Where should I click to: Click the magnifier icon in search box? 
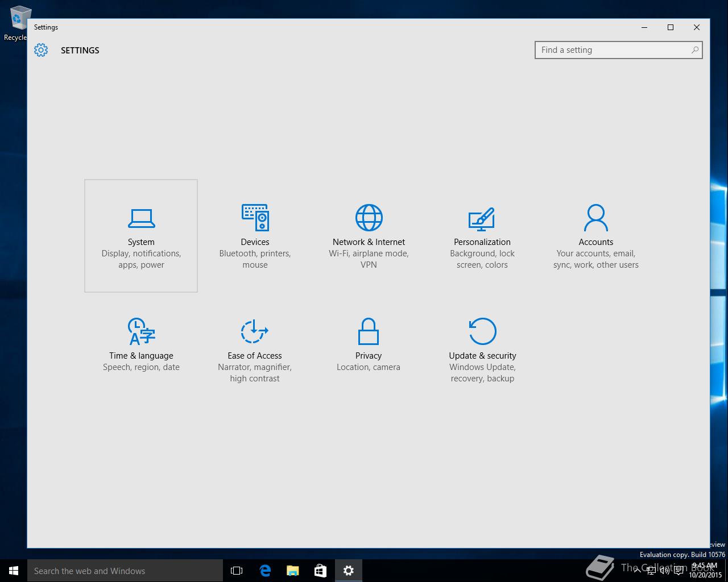(x=694, y=50)
